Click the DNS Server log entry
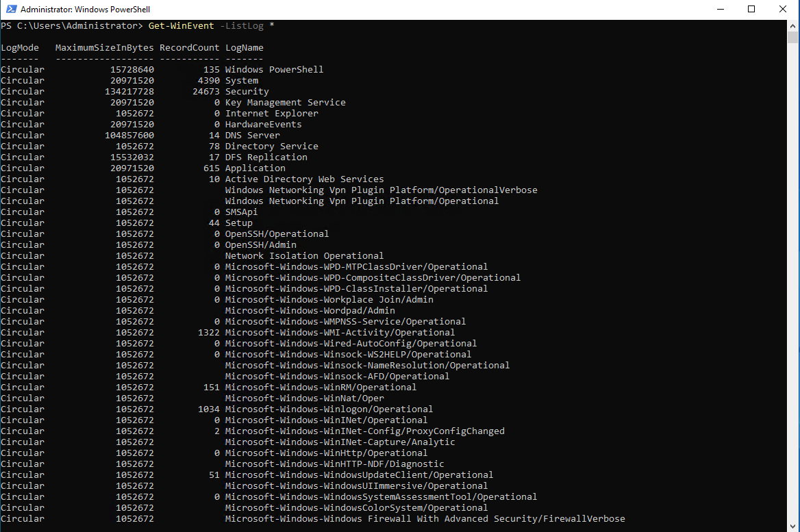 click(252, 136)
